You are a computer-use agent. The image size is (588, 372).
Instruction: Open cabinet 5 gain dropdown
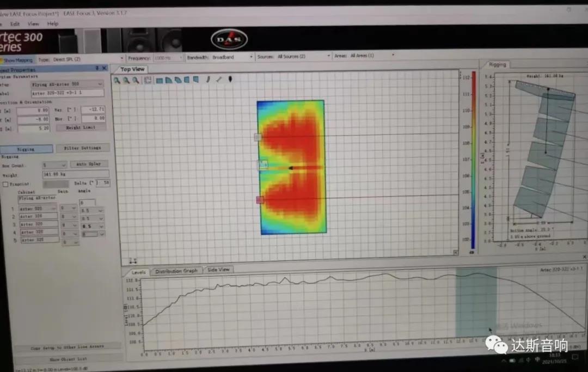click(x=75, y=242)
